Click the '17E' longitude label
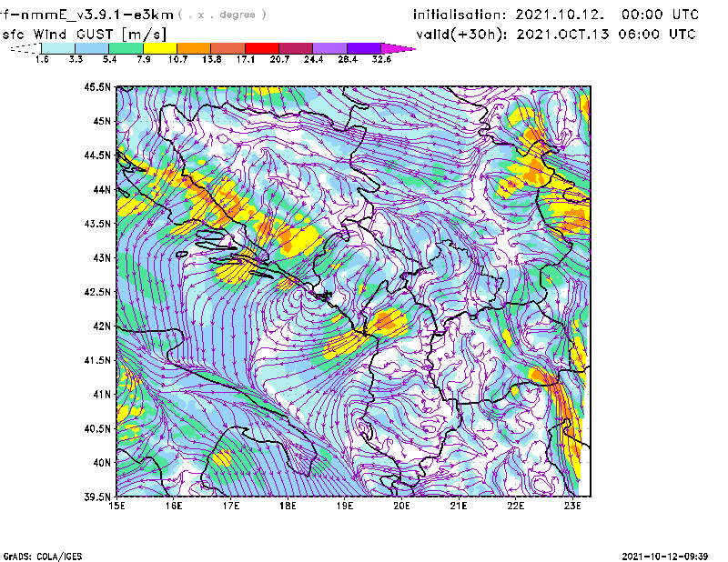728x562 pixels. point(231,506)
